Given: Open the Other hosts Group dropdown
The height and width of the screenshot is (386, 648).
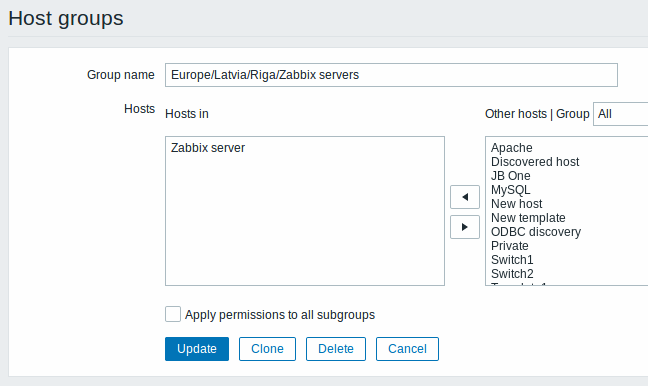Looking at the screenshot, I should (621, 114).
